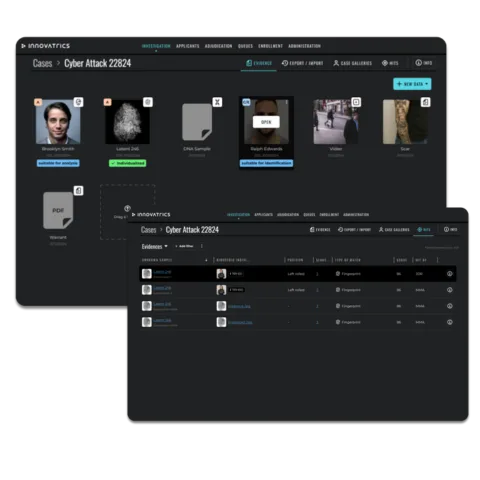The image size is (480, 480).
Task: Click document icon on Scar card
Action: tap(425, 102)
